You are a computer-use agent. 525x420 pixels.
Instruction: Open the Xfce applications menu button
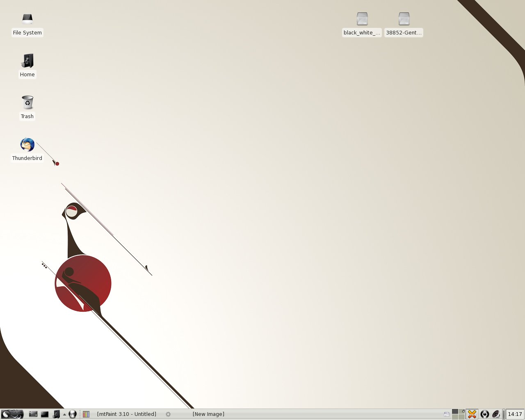[12, 414]
